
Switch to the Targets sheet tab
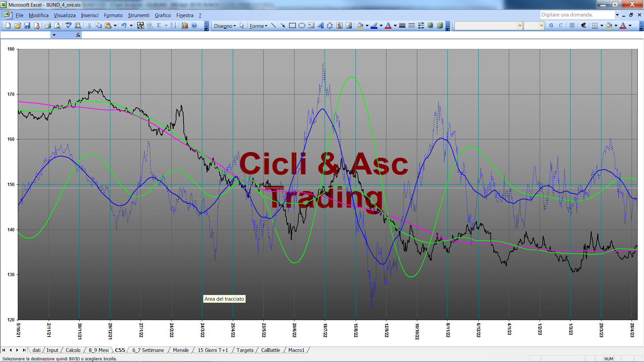tap(245, 350)
